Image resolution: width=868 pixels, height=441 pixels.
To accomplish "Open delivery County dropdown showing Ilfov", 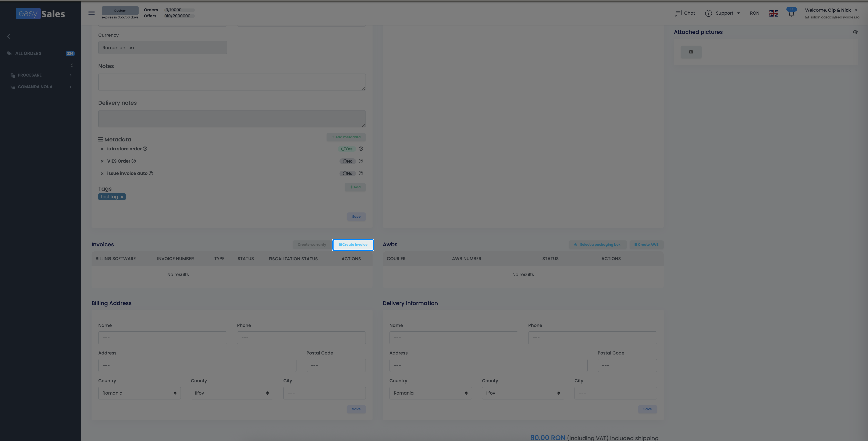I will coord(523,393).
